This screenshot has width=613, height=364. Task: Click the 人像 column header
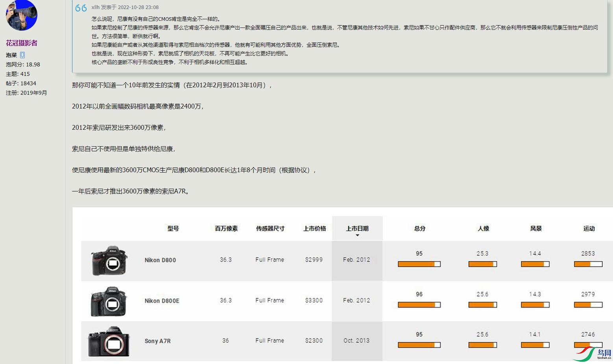coord(483,228)
